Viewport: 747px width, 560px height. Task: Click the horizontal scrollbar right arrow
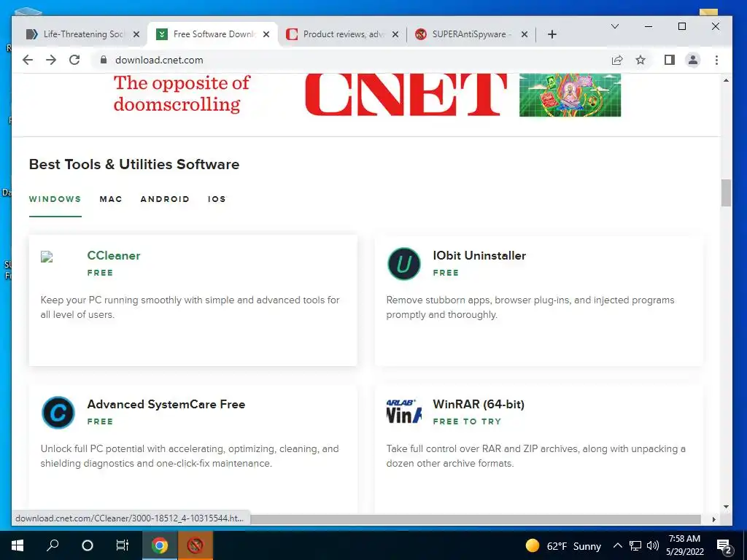pos(713,519)
